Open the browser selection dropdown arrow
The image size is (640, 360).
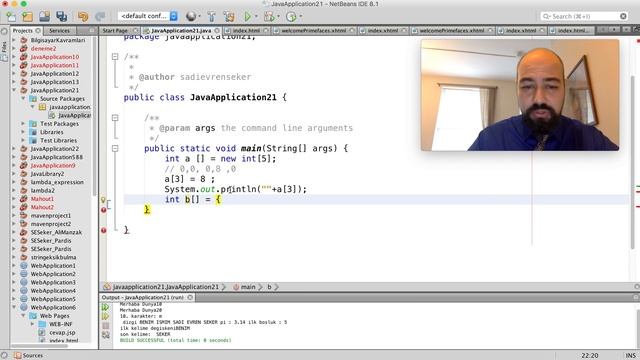[199, 16]
